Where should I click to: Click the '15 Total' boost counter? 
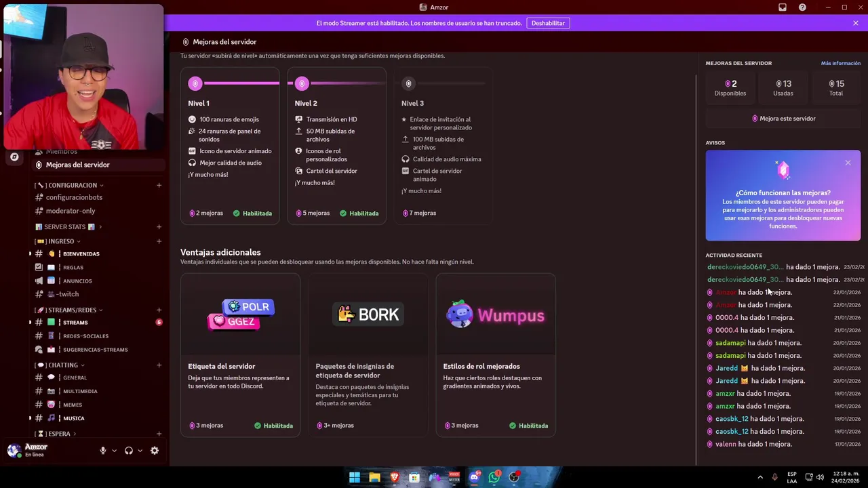point(836,88)
